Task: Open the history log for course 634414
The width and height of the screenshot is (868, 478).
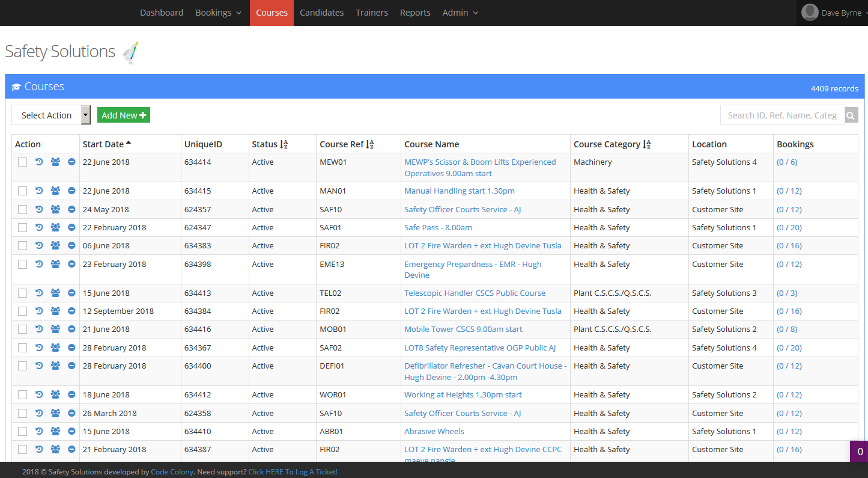Action: pyautogui.click(x=39, y=162)
